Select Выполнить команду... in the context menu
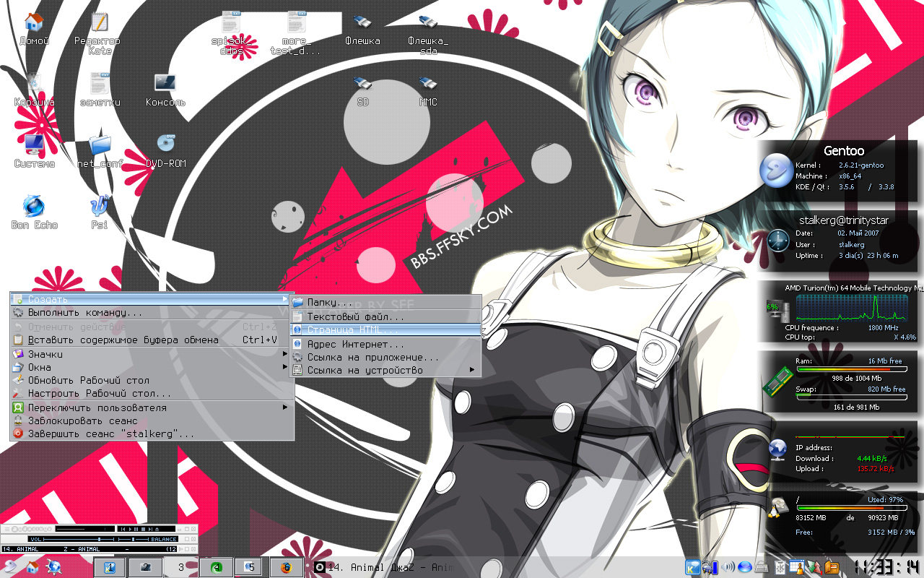This screenshot has height=578, width=924. (152, 313)
